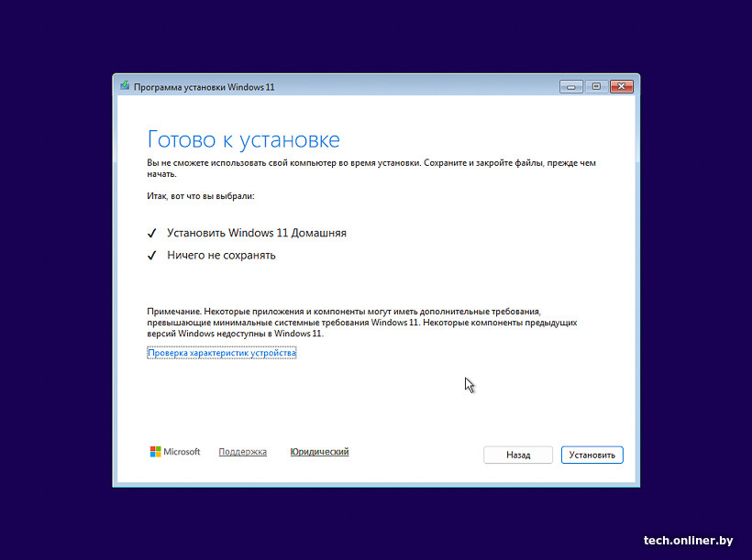
Task: Click the setup program title bar icon
Action: coord(125,86)
